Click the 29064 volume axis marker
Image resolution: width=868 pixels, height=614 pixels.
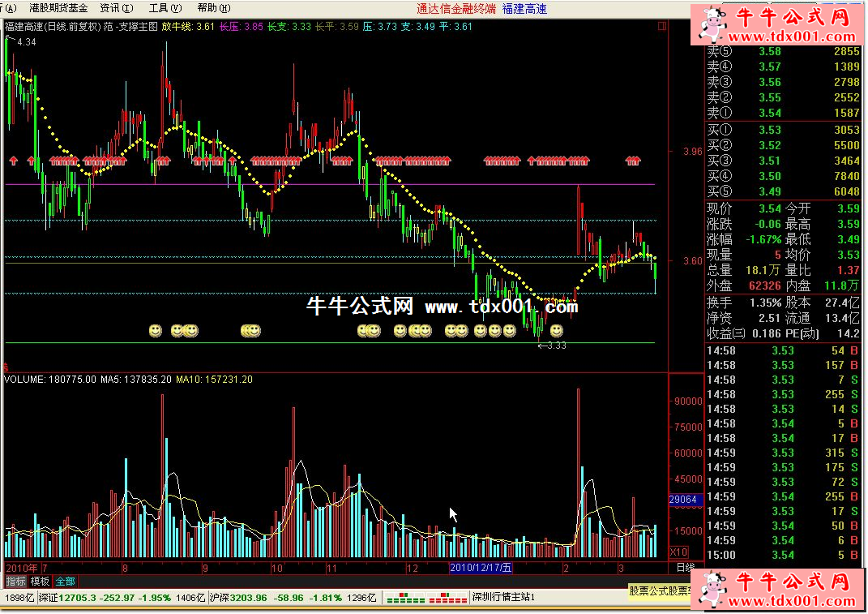coord(686,500)
